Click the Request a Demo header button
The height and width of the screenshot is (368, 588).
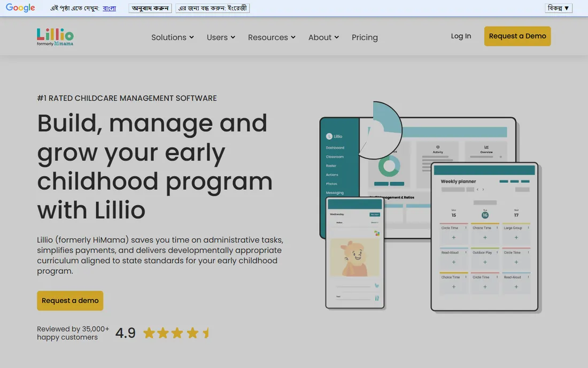517,36
